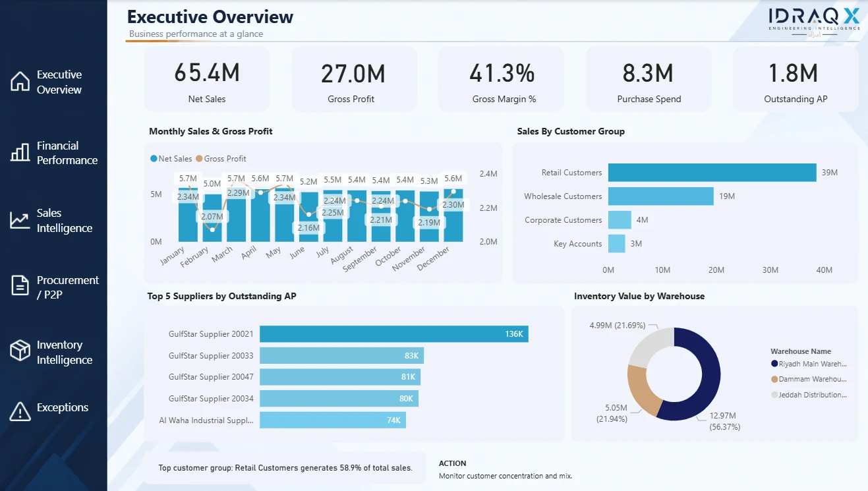Open the Exceptions page
Image resolution: width=868 pixels, height=491 pixels.
tap(63, 407)
